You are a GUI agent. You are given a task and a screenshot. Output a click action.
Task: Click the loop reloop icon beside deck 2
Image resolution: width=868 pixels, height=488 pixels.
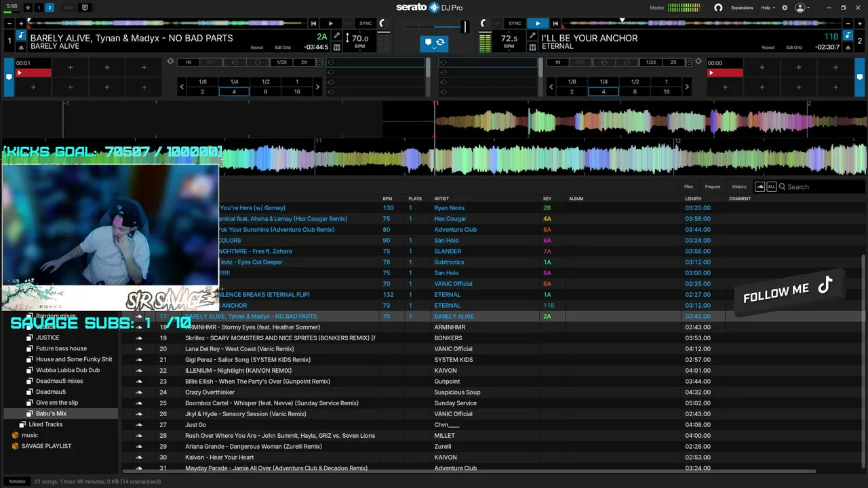click(x=698, y=62)
